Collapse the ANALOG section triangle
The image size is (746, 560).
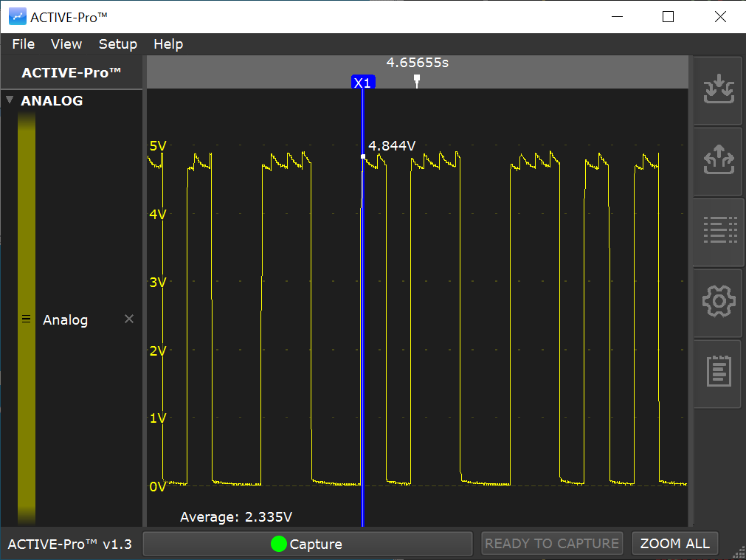(10, 100)
